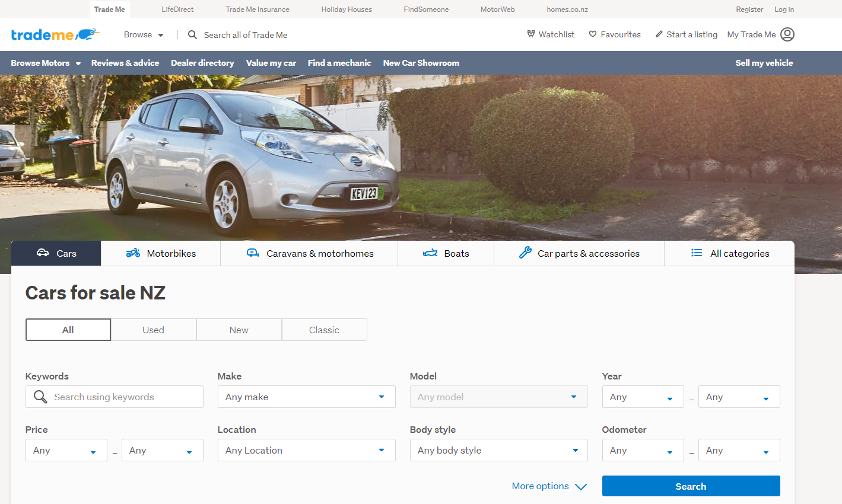Click the Sell my vehicle link
This screenshot has height=504, width=842.
pos(764,63)
